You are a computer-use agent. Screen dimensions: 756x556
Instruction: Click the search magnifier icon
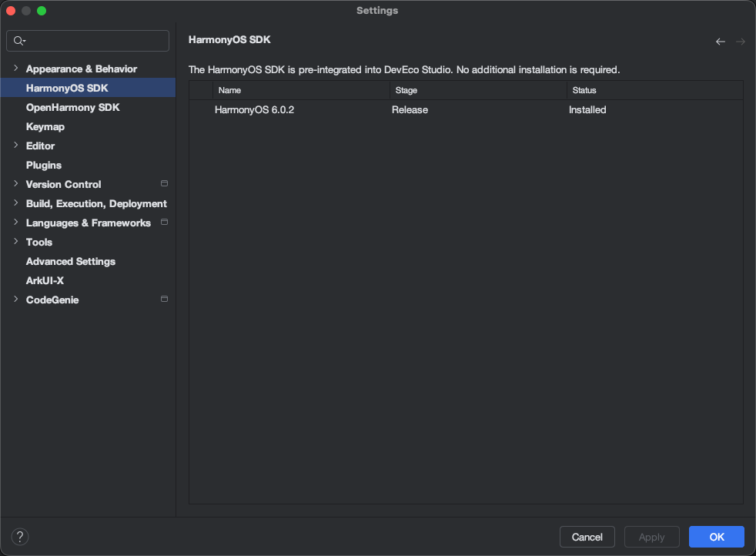pos(18,41)
